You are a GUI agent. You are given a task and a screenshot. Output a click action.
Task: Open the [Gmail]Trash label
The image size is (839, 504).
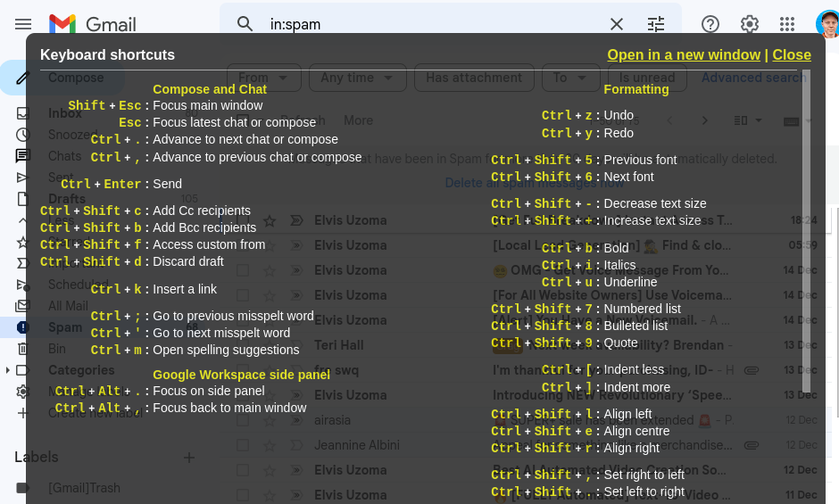click(84, 488)
